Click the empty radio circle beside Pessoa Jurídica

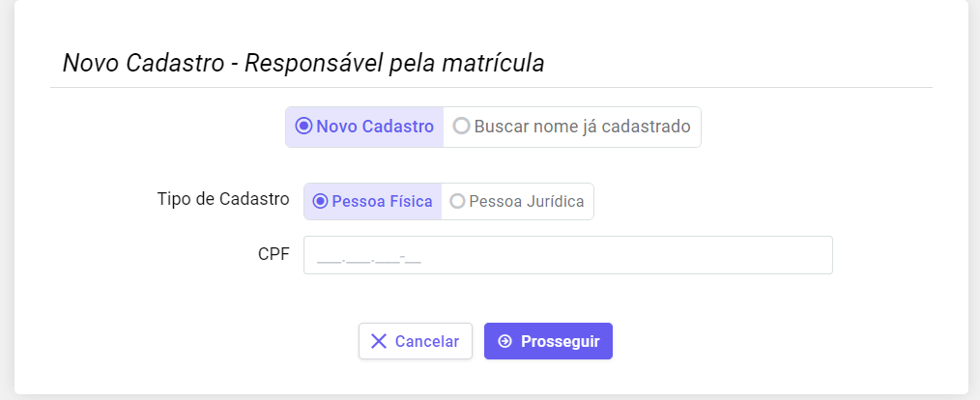[x=457, y=202]
